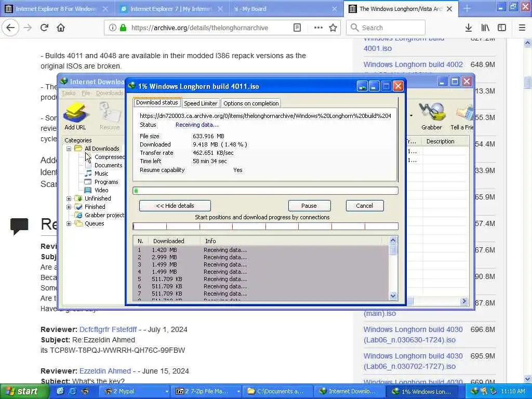
Task: Open the IDM File menu
Action: point(86,93)
